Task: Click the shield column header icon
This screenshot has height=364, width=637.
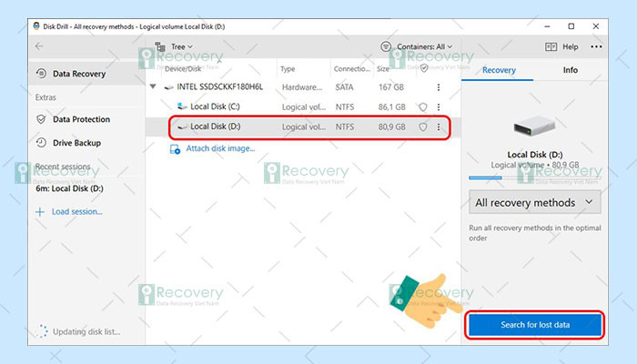Action: [424, 68]
